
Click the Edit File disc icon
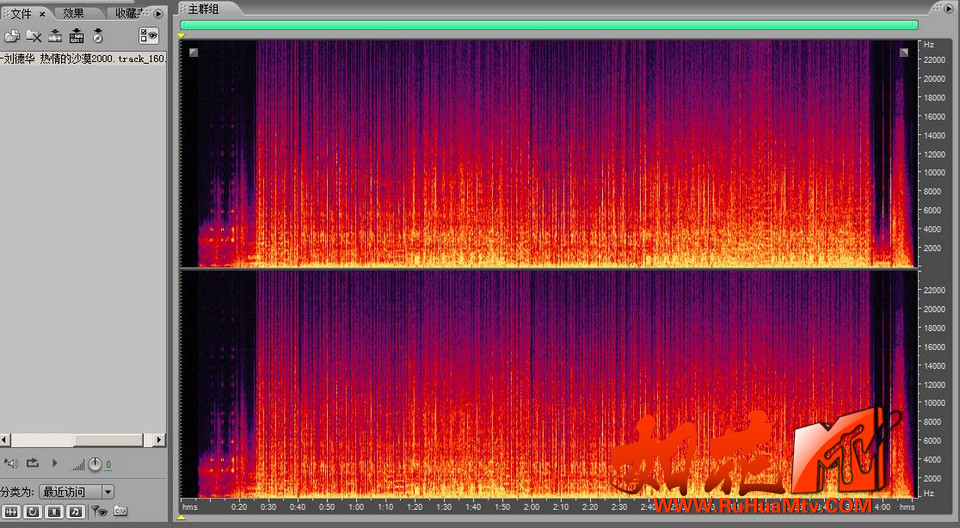(x=98, y=36)
